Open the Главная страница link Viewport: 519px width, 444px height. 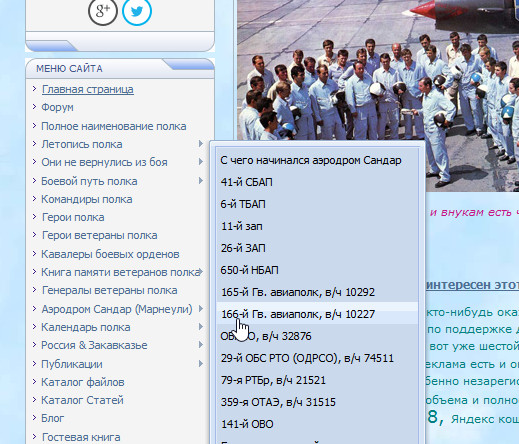pyautogui.click(x=88, y=89)
